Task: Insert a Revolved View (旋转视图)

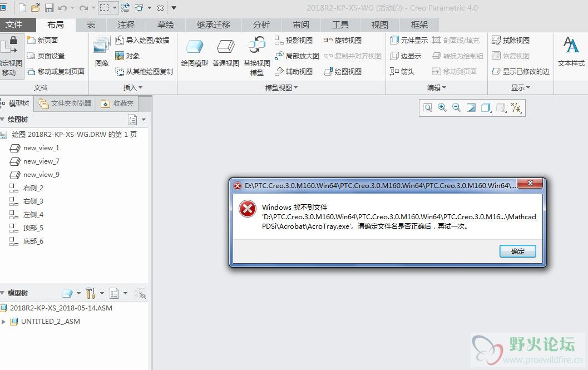Action: [343, 40]
